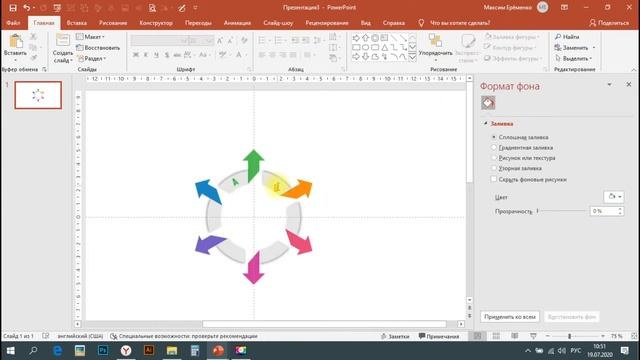Select the magenta down arrow shape

253,268
